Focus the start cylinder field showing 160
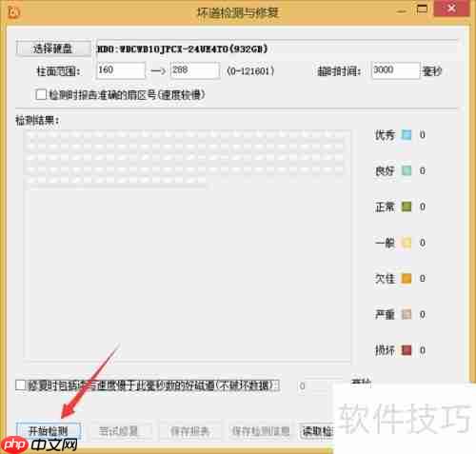This screenshot has height=454, width=476. click(x=121, y=70)
